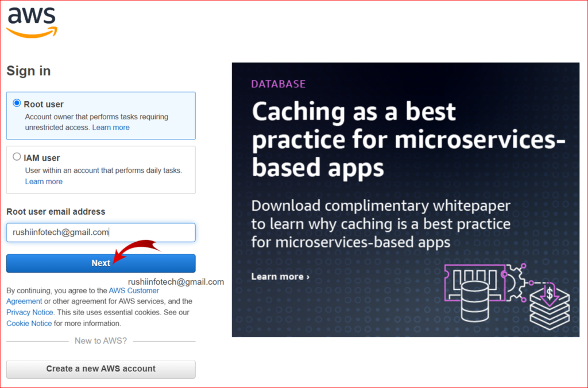Open the Cookie Notice link
The image size is (588, 388).
point(29,323)
